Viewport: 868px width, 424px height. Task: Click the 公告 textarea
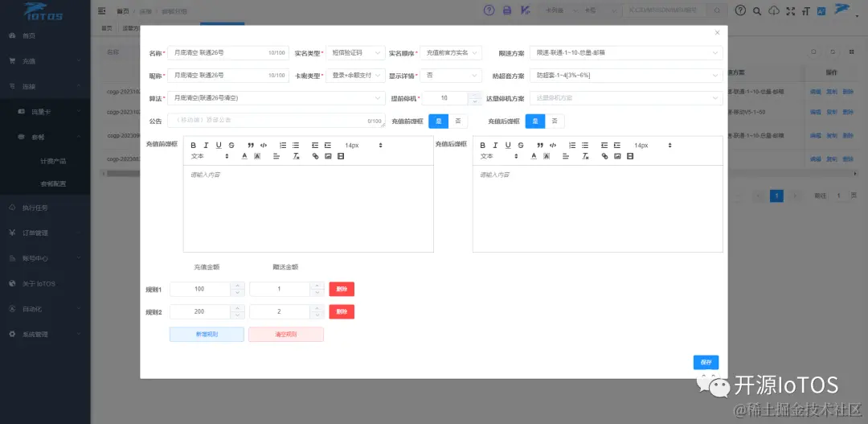point(276,120)
